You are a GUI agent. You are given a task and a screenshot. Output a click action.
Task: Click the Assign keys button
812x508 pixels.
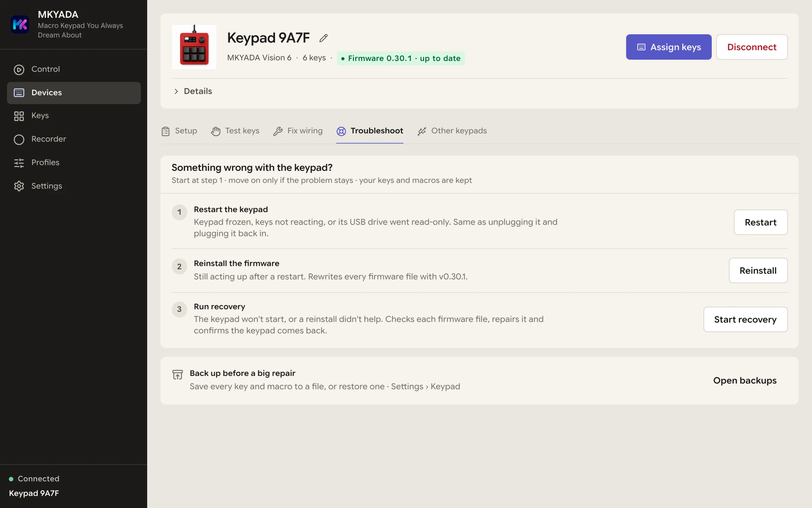coord(669,47)
